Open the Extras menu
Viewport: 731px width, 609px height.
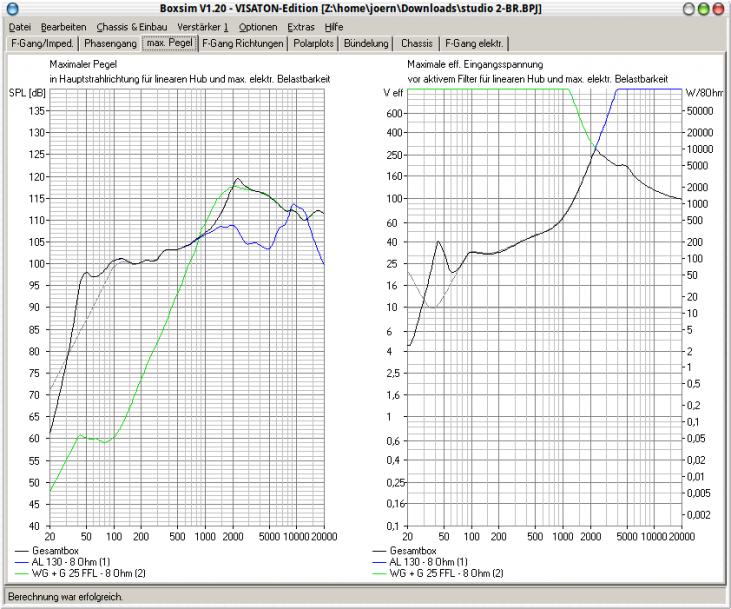300,26
